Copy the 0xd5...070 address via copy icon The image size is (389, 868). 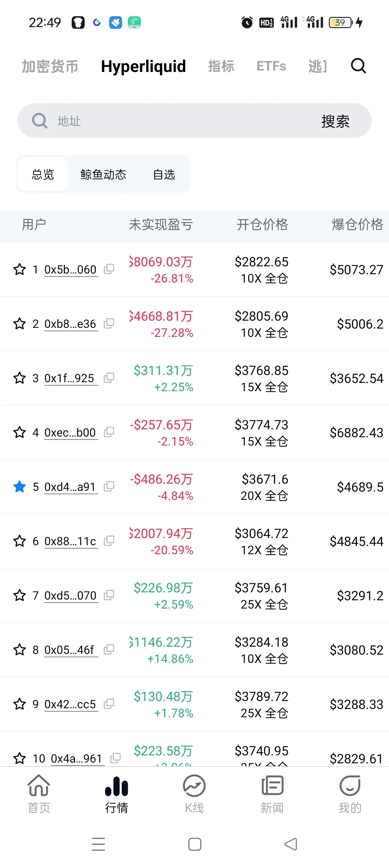[109, 595]
